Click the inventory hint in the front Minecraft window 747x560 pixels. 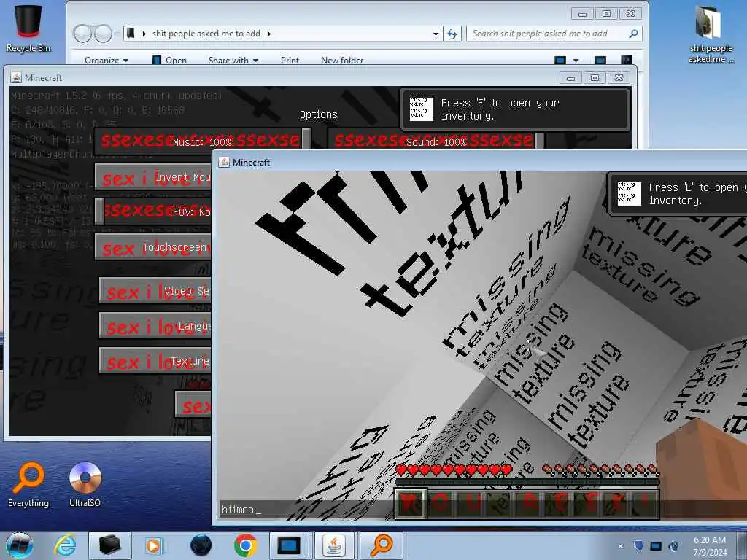point(678,194)
